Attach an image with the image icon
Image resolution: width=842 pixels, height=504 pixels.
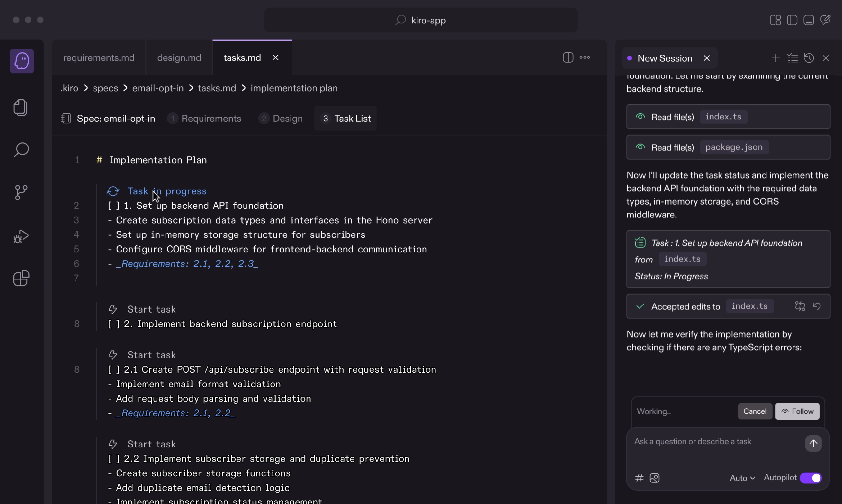(x=655, y=478)
